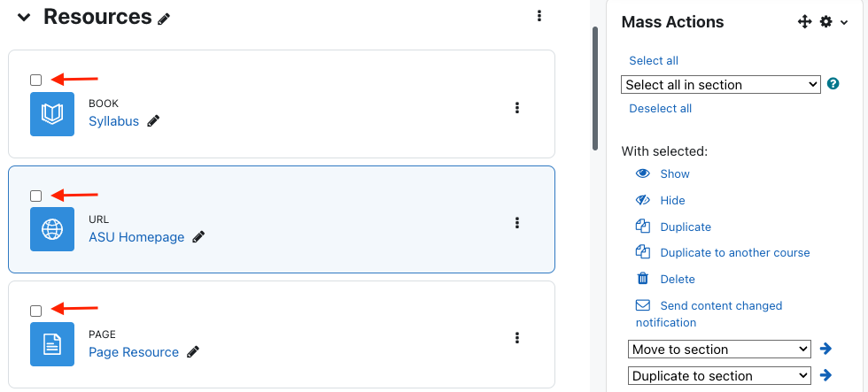Screen dimensions: 868x392
Task: Click the Deselect all link
Action: point(661,108)
